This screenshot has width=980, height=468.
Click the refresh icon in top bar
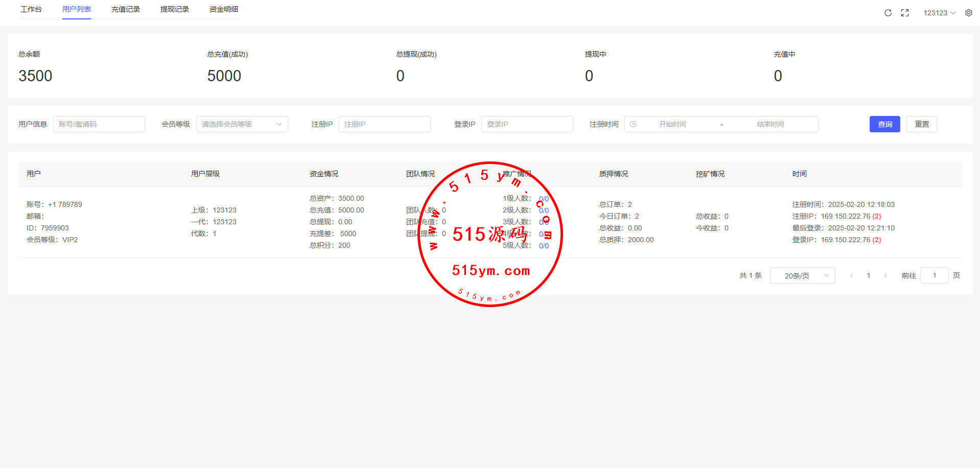tap(888, 13)
